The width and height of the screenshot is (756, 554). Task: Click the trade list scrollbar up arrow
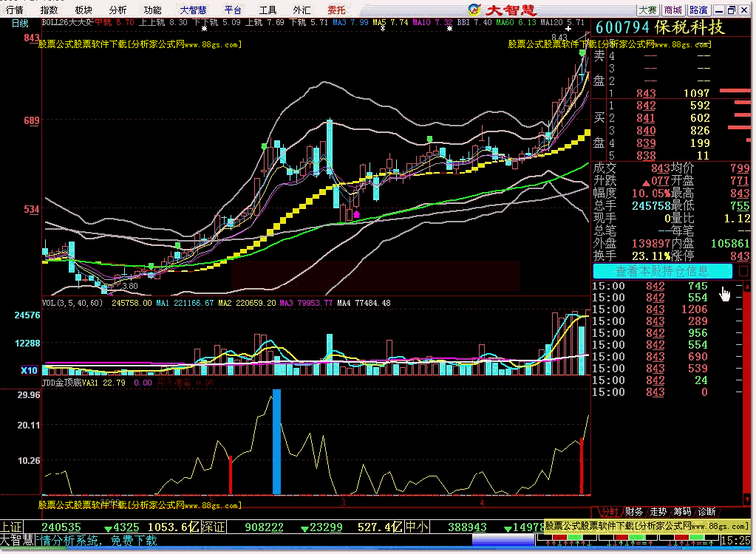click(x=747, y=286)
